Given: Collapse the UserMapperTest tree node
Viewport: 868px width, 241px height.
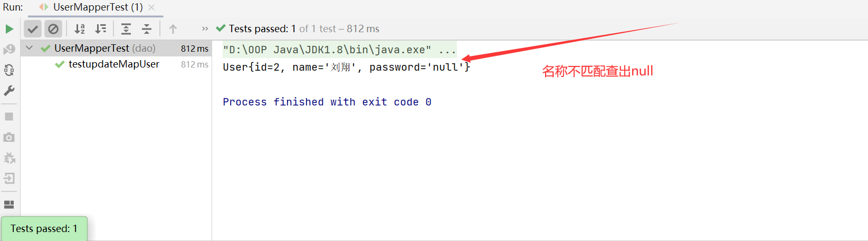Looking at the screenshot, I should [30, 48].
